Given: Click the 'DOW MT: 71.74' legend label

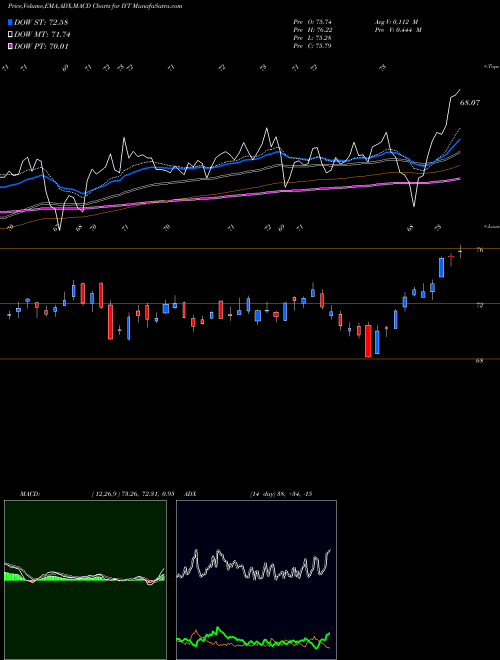Looking at the screenshot, I should coord(42,35).
